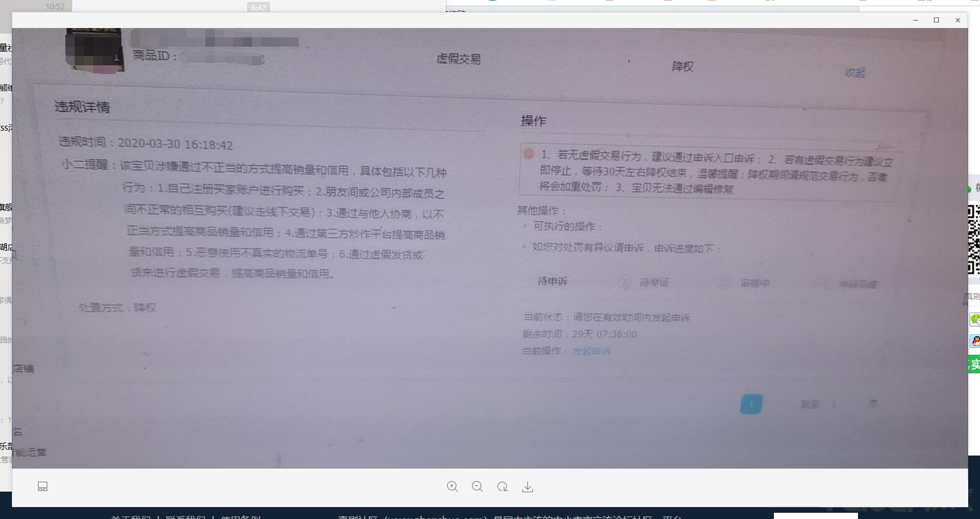Click the 降权 penalty text at top
Screen dimensions: 980x519
coord(682,67)
